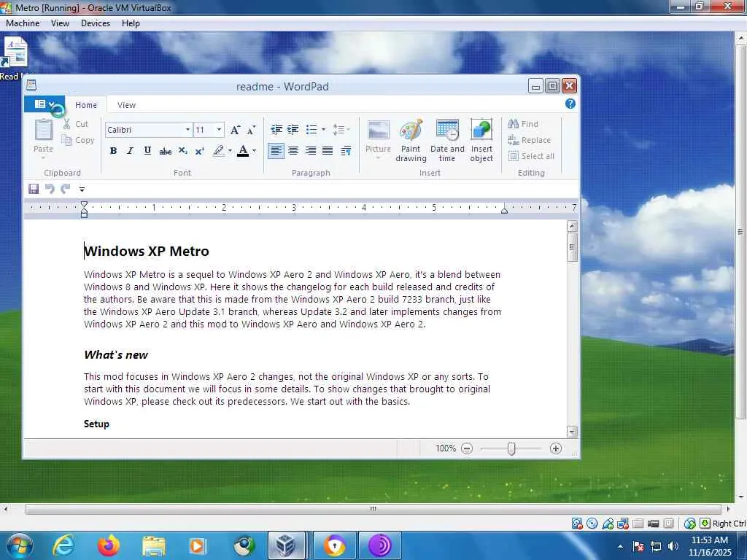Expand the Paste options arrow
Screen dimensions: 747x560
tap(43, 157)
